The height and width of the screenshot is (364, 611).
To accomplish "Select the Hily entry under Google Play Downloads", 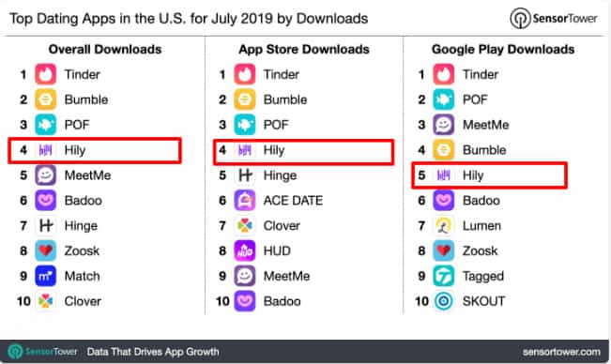I will (489, 175).
